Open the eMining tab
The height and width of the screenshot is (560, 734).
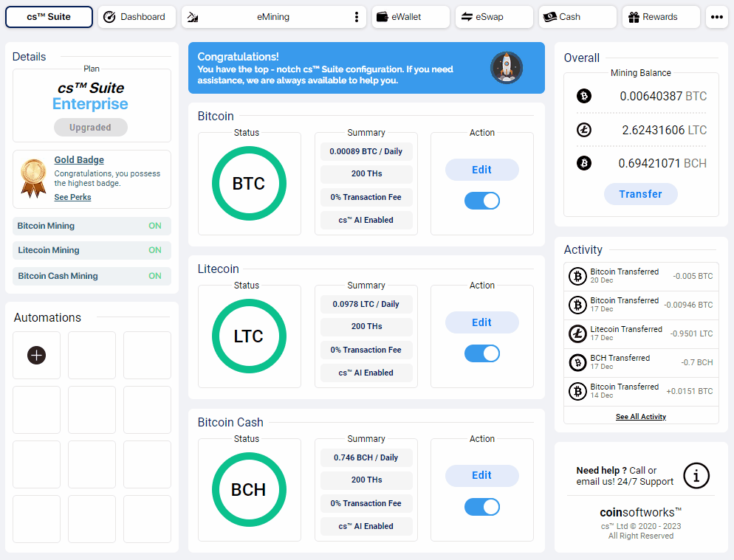273,17
